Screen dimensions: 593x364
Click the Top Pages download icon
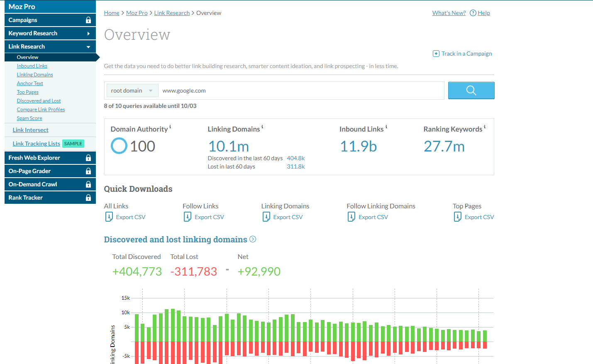tap(458, 217)
